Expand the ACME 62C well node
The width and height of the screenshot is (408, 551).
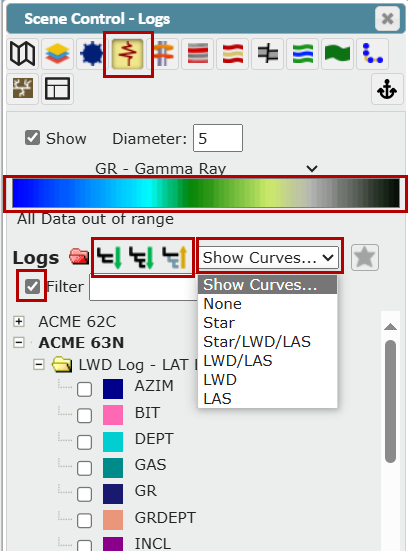click(x=19, y=321)
